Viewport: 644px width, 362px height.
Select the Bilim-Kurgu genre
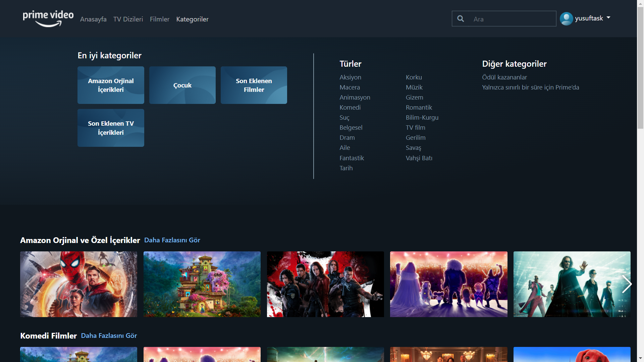422,117
